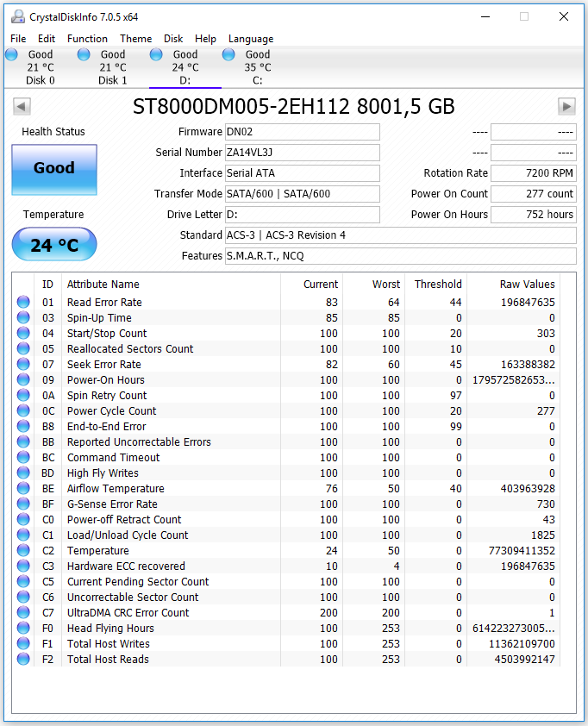This screenshot has height=726, width=588.
Task: Click status orb for Hardware ECC recovered
Action: point(23,566)
